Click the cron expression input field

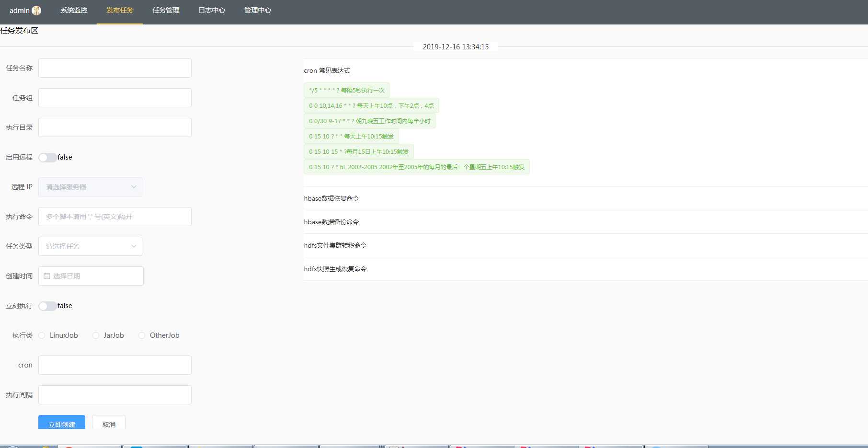coord(115,365)
